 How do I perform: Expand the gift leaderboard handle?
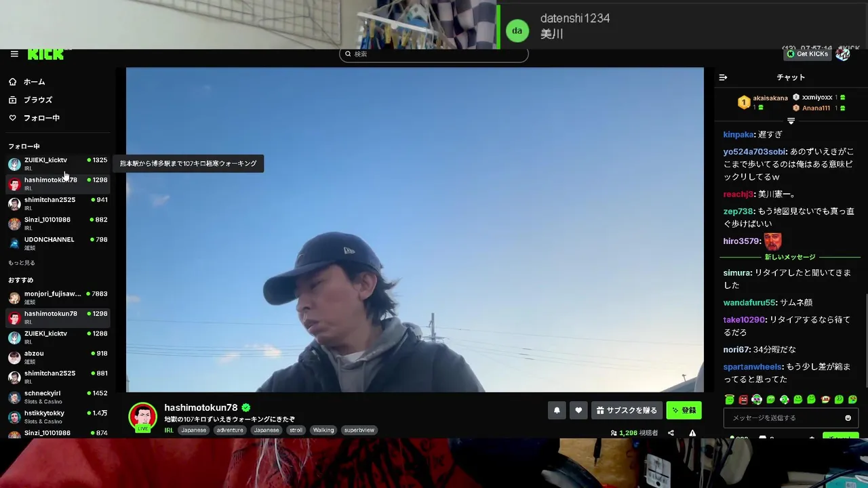pyautogui.click(x=791, y=121)
